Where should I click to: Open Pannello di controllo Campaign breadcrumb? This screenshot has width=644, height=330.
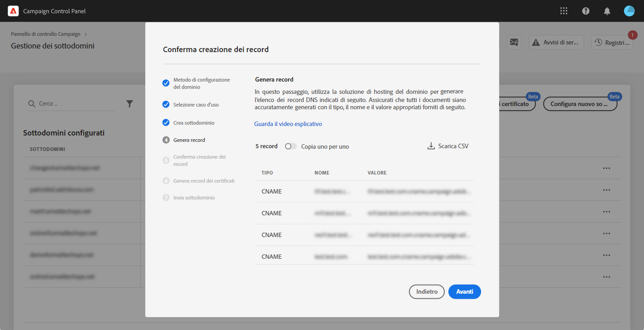click(45, 34)
